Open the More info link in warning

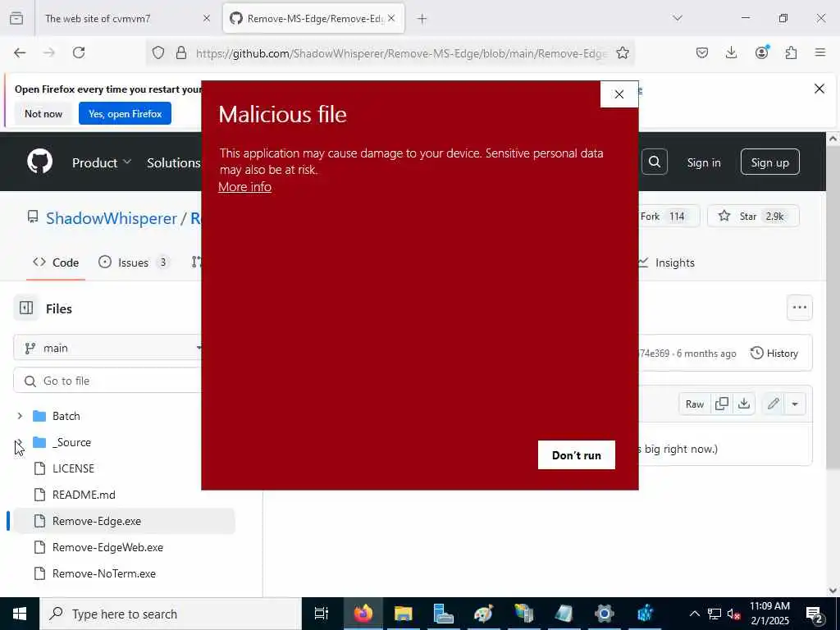tap(244, 186)
